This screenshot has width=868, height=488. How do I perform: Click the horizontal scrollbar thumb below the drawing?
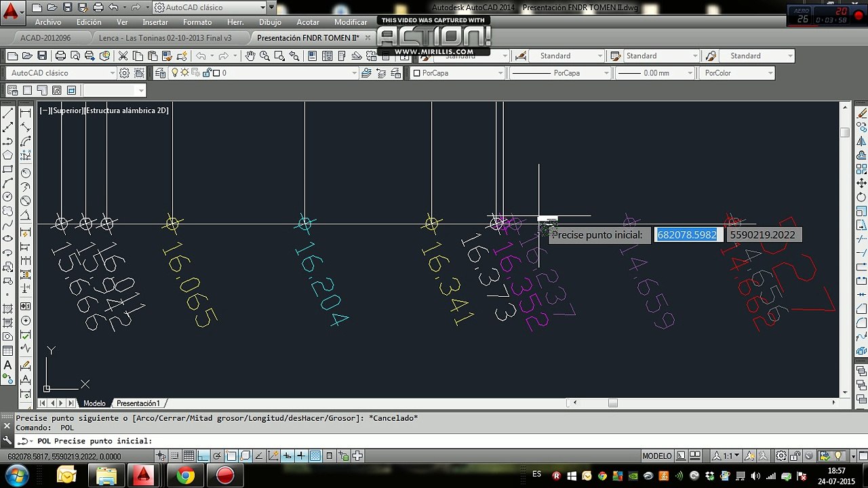click(x=612, y=403)
